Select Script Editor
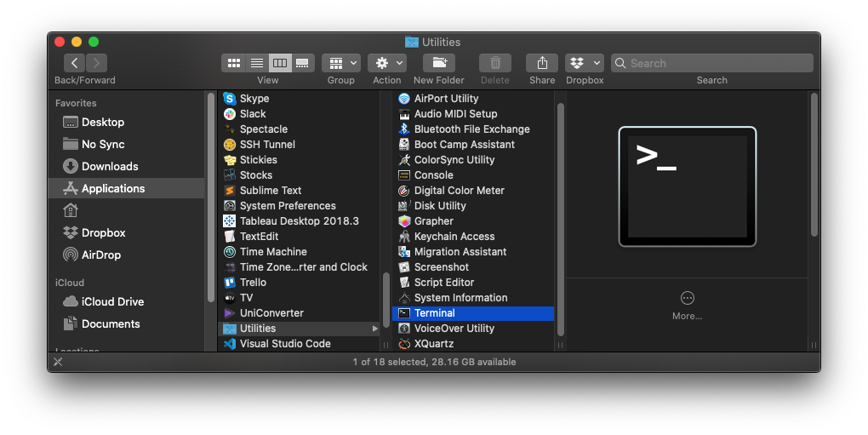Screen dimensions: 868x435 pos(473,283)
